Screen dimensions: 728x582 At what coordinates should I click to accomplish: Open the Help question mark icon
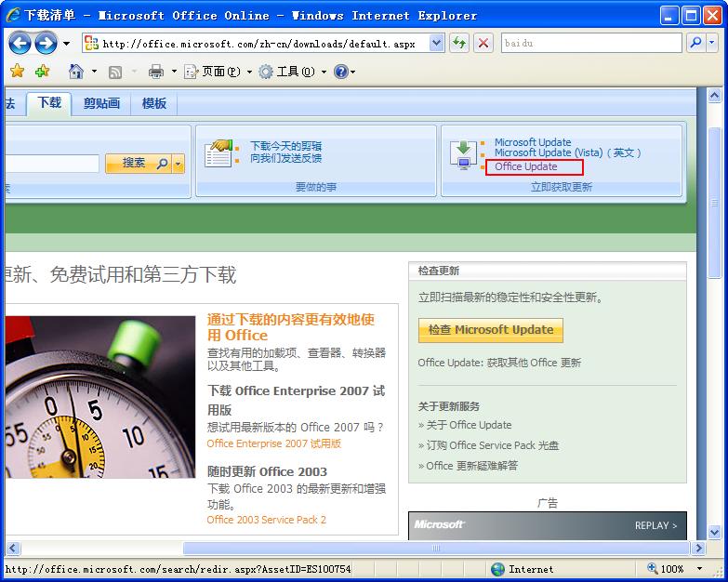click(341, 72)
